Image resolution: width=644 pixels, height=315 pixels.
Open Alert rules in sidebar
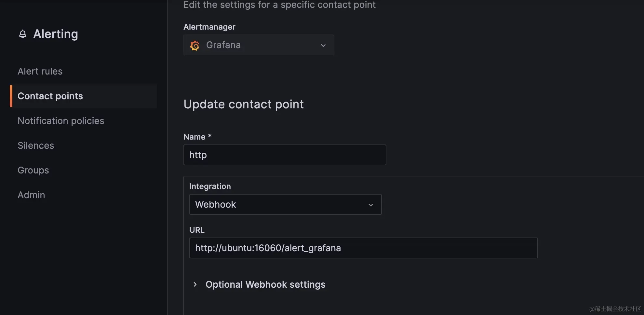[40, 71]
